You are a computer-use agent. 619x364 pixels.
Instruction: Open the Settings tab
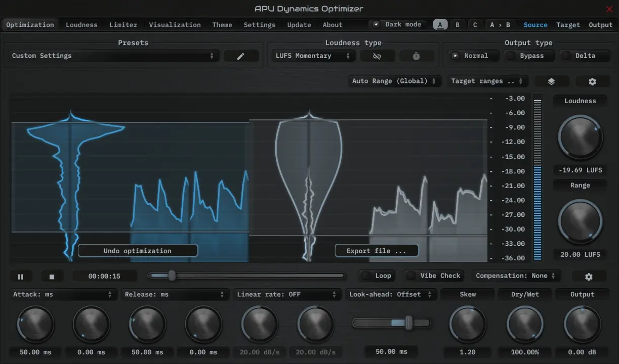(259, 25)
